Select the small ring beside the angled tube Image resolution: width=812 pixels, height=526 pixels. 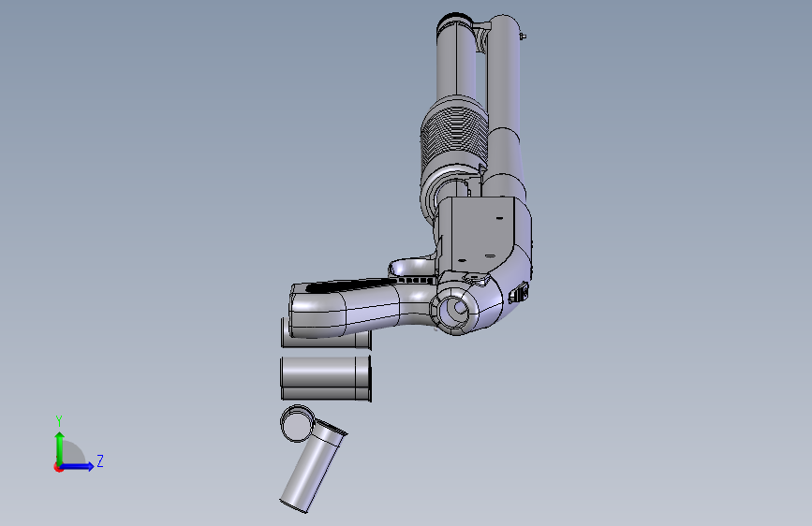pos(297,423)
